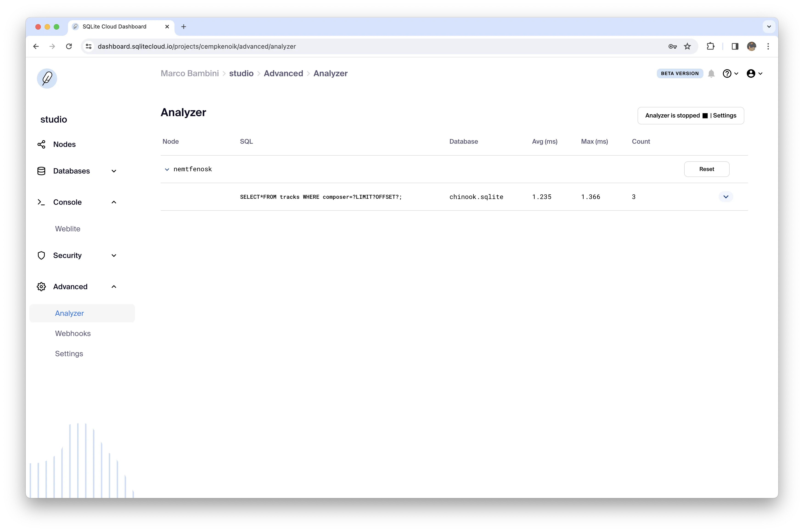Open analyzer Settings in the status button
The image size is (804, 532).
[724, 116]
